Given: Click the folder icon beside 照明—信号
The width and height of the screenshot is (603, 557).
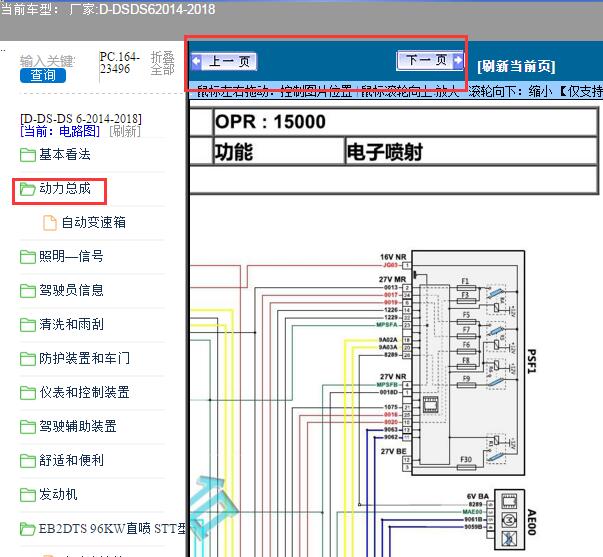Looking at the screenshot, I should (x=28, y=257).
